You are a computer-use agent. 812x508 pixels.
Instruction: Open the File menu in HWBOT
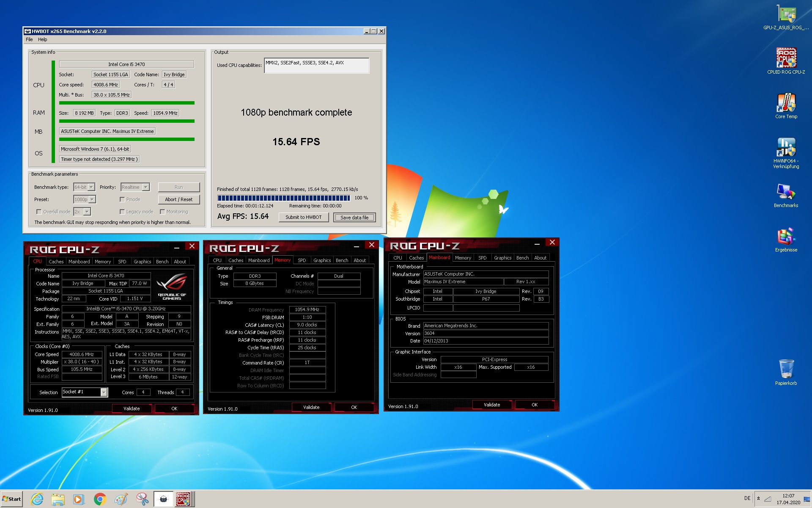(x=29, y=39)
